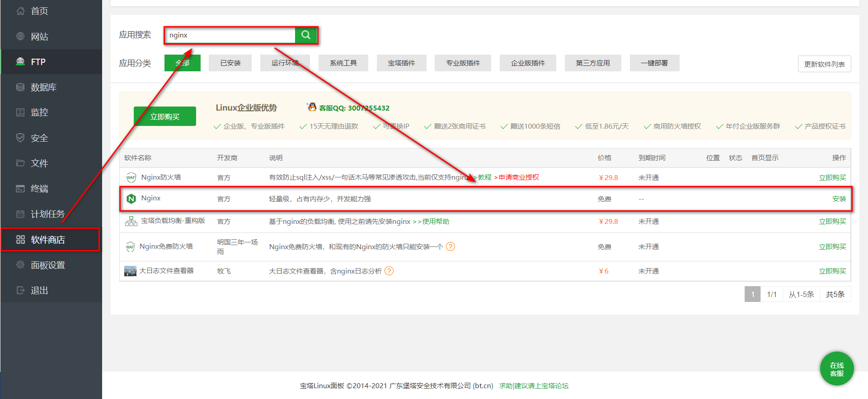Click the 应用搜索 input containing nginx
868x399 pixels.
click(230, 35)
